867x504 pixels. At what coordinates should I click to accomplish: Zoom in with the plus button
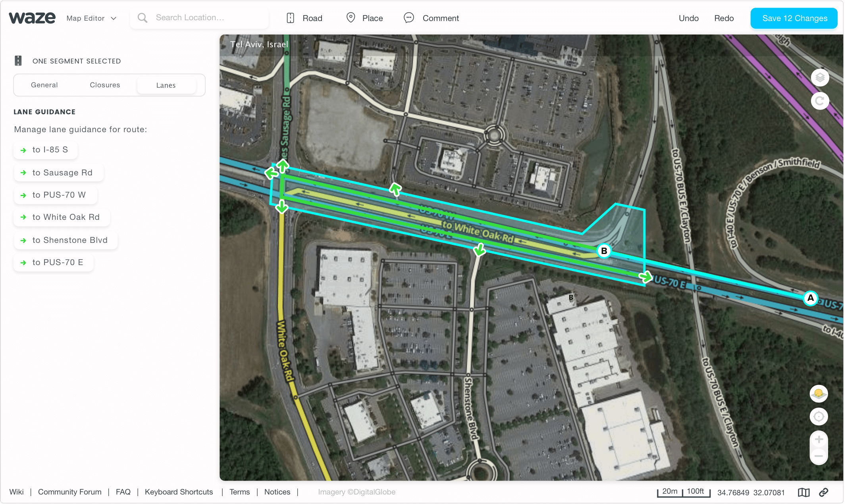pos(819,439)
